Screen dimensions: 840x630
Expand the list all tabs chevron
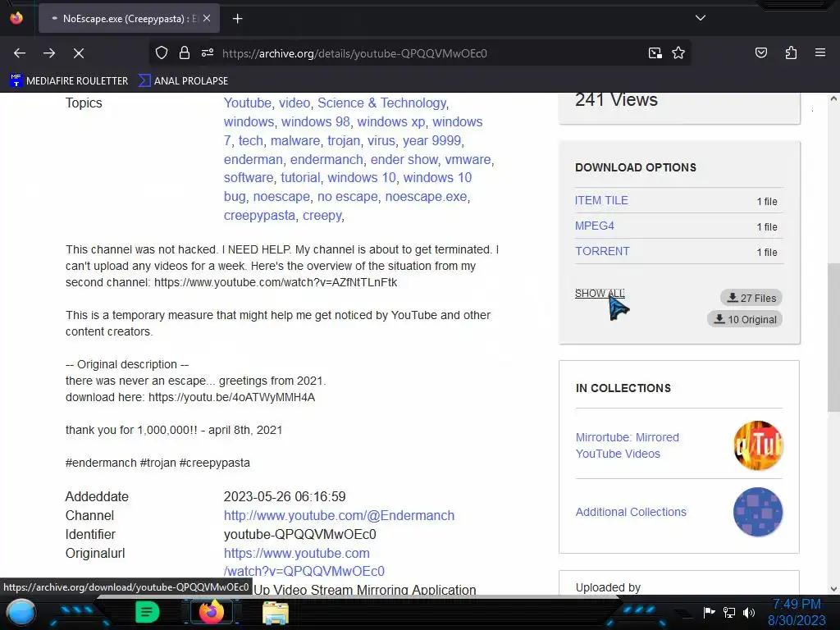(x=701, y=18)
